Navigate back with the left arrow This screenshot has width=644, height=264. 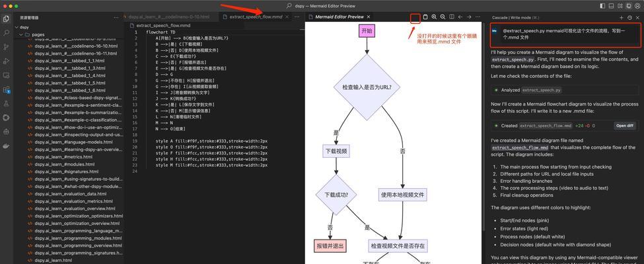tap(460, 17)
